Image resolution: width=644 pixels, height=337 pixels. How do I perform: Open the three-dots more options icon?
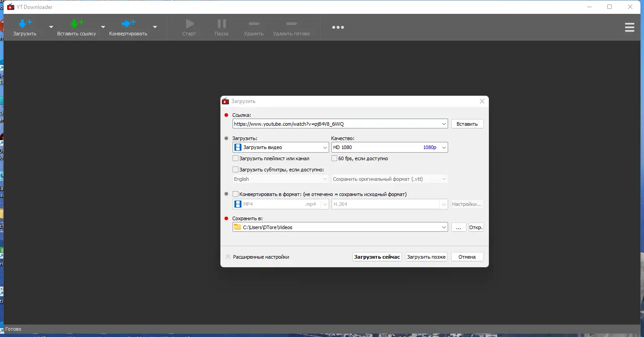point(338,27)
